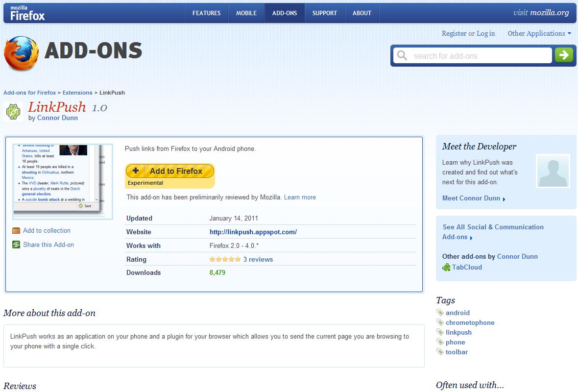Click Share this Add-on link
Screen dimensions: 578x392
(x=48, y=245)
